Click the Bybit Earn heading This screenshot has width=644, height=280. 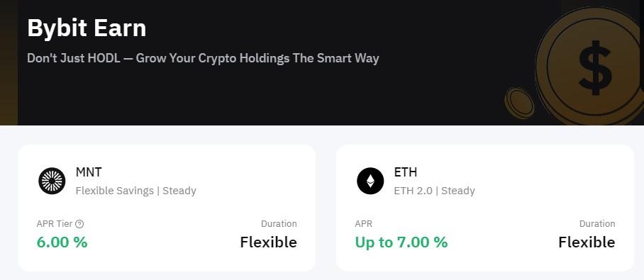point(87,28)
